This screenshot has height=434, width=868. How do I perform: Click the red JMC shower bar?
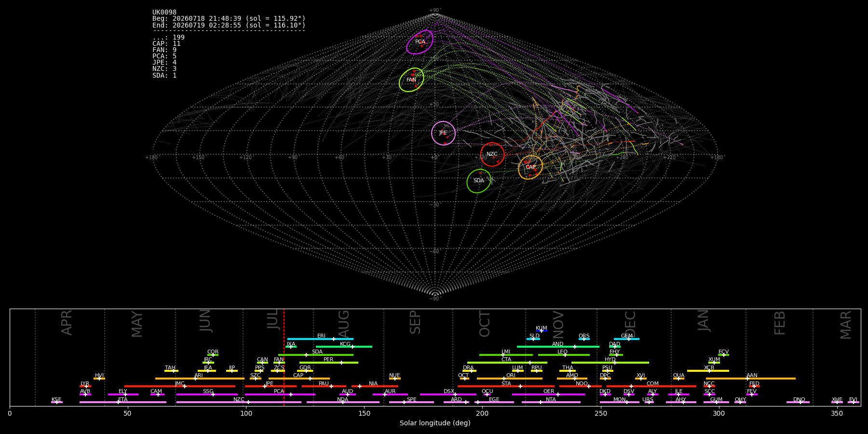(x=180, y=386)
